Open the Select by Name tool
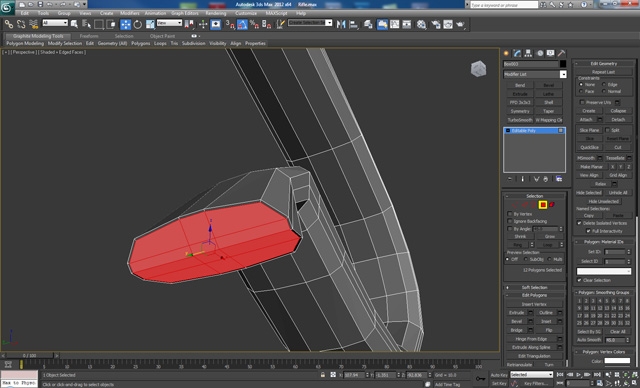The width and height of the screenshot is (640, 388). coord(87,24)
